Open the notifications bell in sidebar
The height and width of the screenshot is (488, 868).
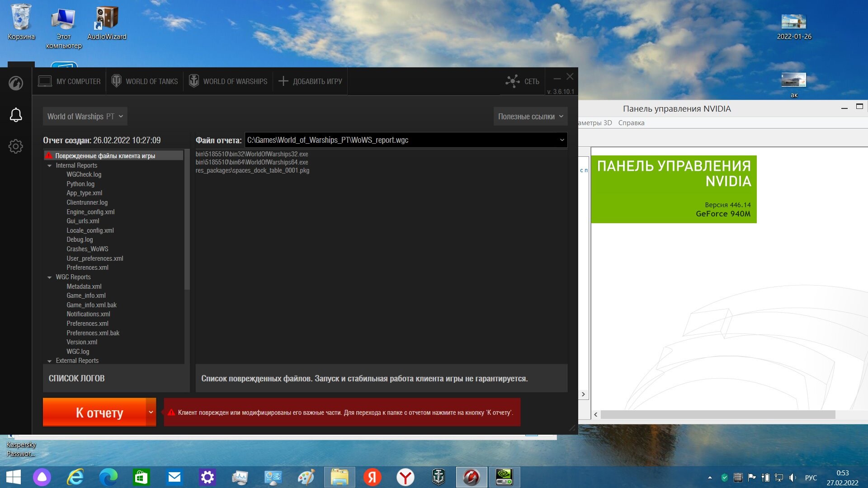16,115
